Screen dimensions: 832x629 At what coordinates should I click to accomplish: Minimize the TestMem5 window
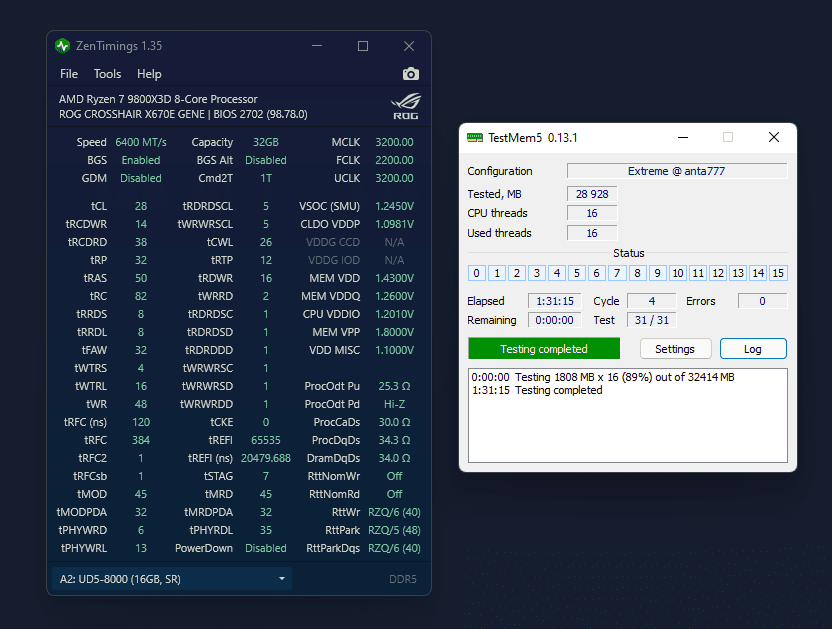(682, 137)
